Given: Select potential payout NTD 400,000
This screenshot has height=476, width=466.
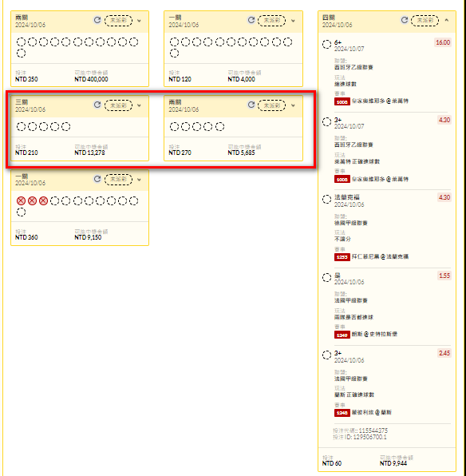Looking at the screenshot, I should 91,79.
